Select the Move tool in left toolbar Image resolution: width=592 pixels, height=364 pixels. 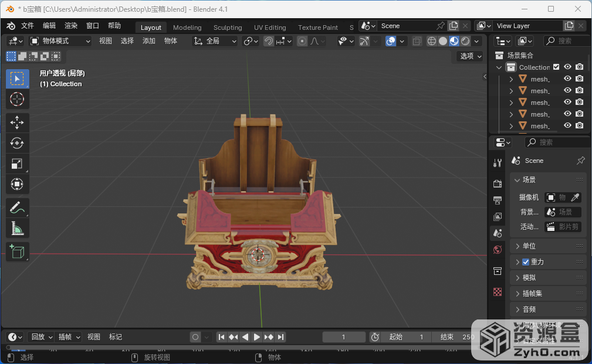pos(17,122)
